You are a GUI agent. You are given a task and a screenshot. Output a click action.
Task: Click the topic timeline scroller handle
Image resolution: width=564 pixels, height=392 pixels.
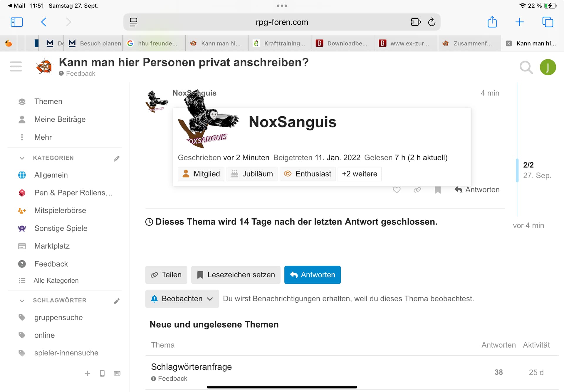click(517, 170)
